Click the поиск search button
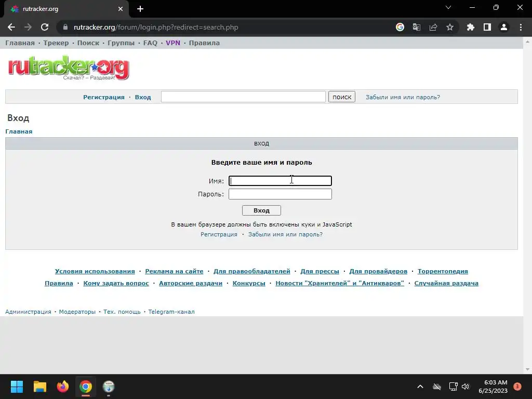This screenshot has width=532, height=399. pyautogui.click(x=342, y=97)
